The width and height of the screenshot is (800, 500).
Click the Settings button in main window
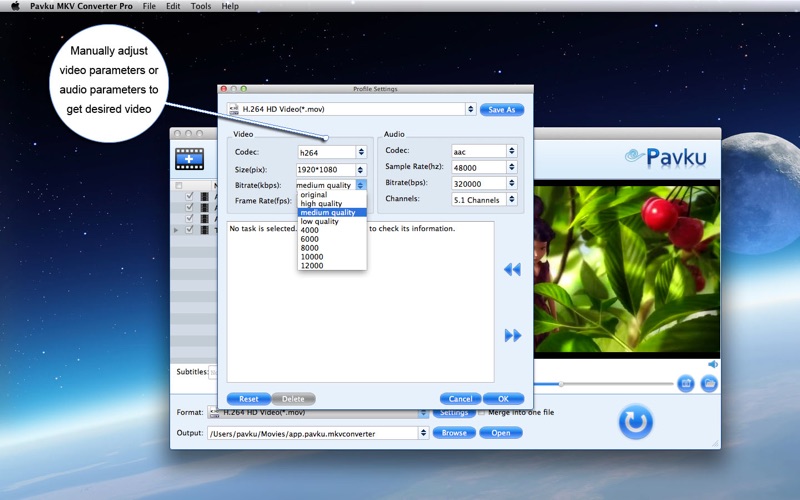tap(454, 412)
